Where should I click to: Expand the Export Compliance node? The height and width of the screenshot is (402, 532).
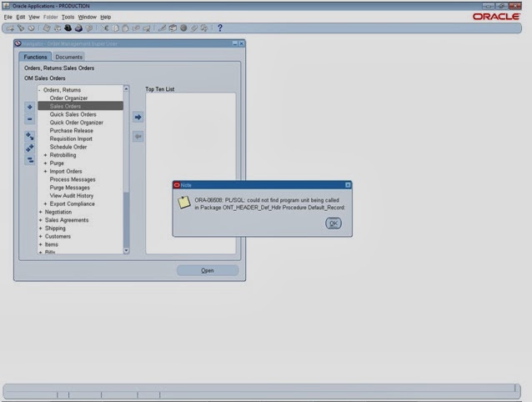(x=46, y=204)
